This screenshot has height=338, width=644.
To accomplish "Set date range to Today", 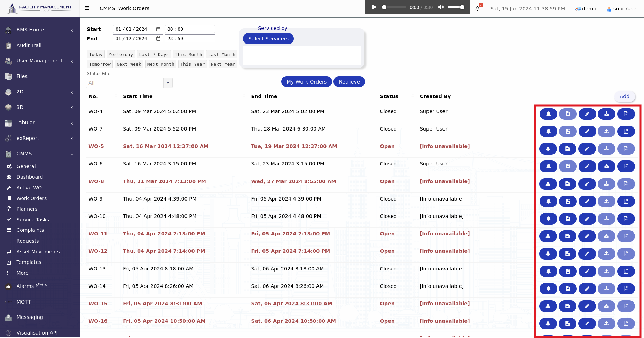I will point(96,54).
